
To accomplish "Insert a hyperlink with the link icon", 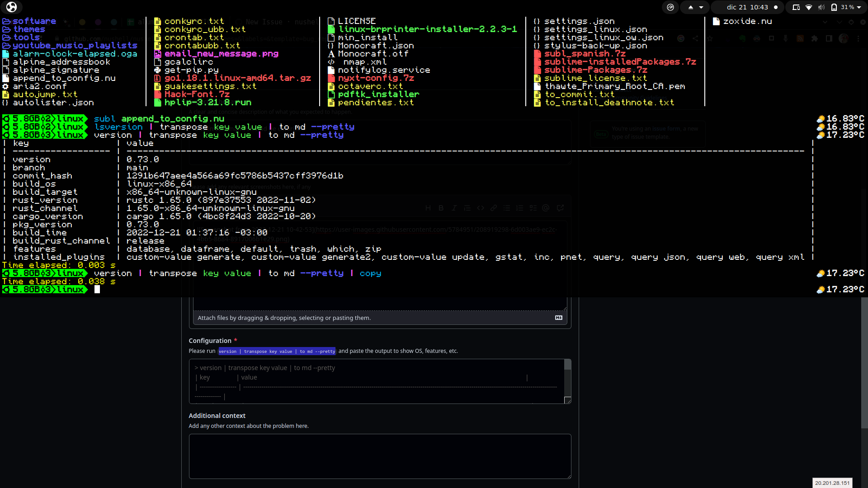I will point(494,208).
